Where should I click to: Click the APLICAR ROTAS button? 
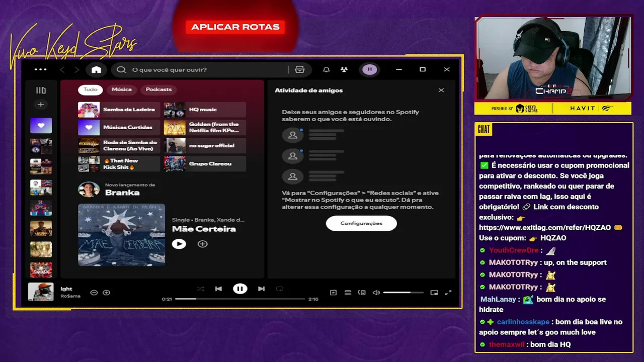[x=235, y=27]
